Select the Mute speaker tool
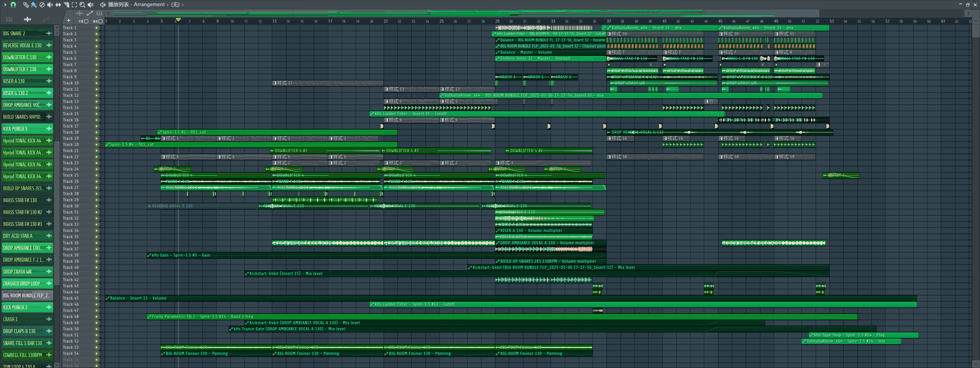The image size is (980, 368). click(x=50, y=5)
